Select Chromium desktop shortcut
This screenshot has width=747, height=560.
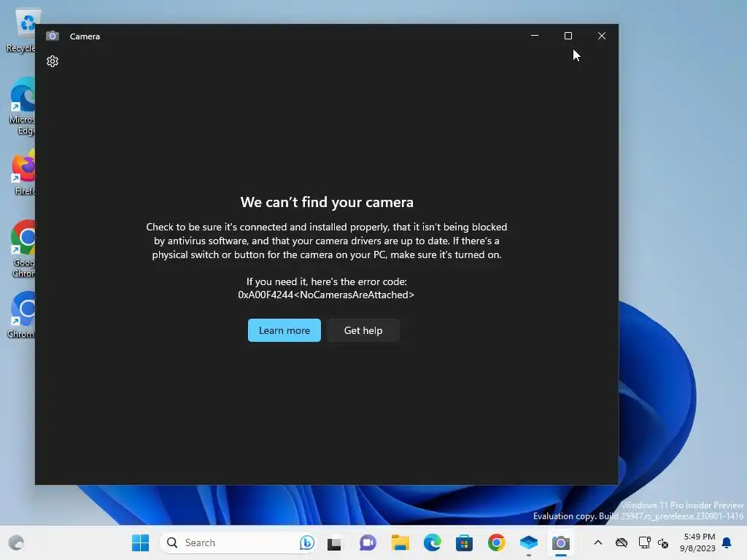click(22, 315)
